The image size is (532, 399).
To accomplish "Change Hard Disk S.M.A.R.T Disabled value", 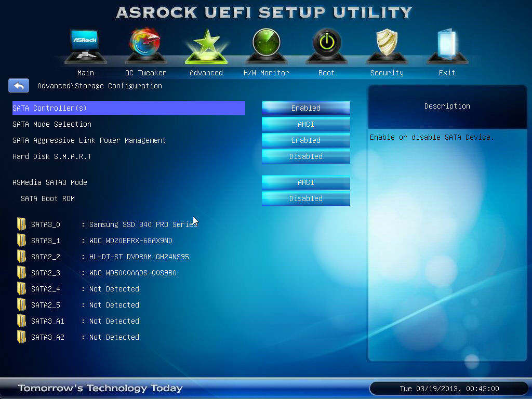I will (305, 156).
